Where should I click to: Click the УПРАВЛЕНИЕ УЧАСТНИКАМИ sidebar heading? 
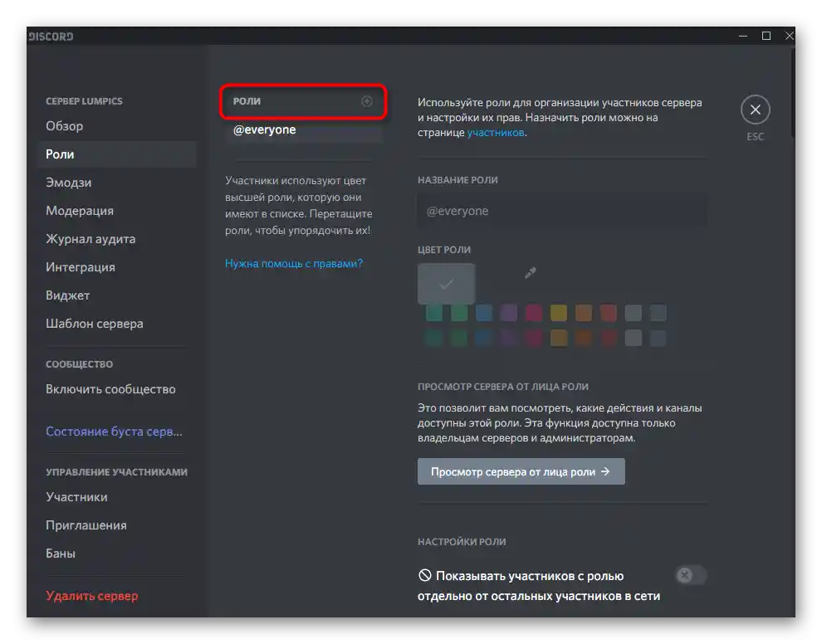[x=116, y=472]
